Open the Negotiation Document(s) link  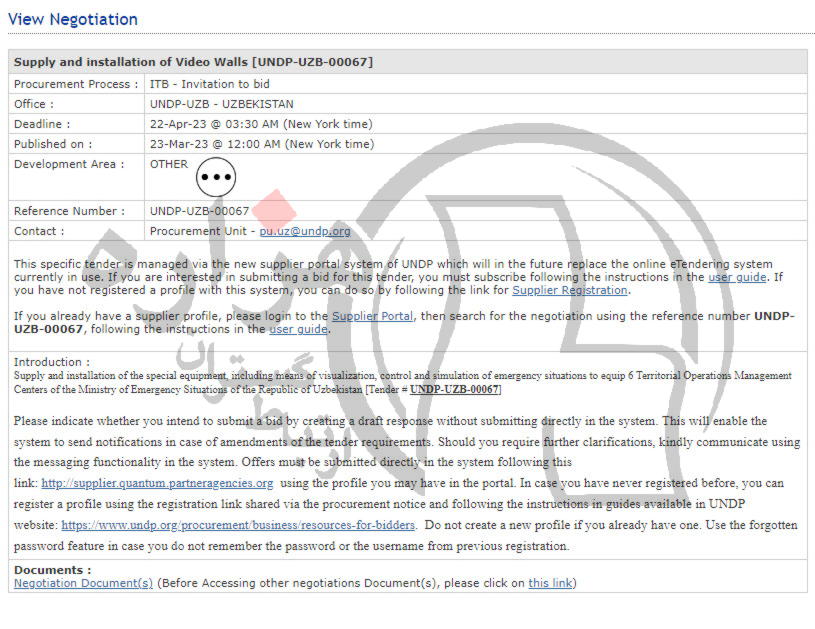point(83,583)
